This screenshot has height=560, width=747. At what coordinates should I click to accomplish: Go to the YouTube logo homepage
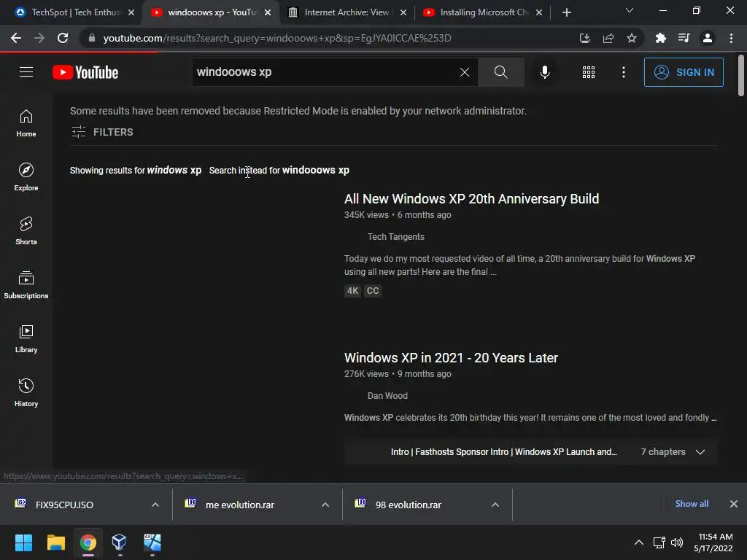[x=85, y=72]
